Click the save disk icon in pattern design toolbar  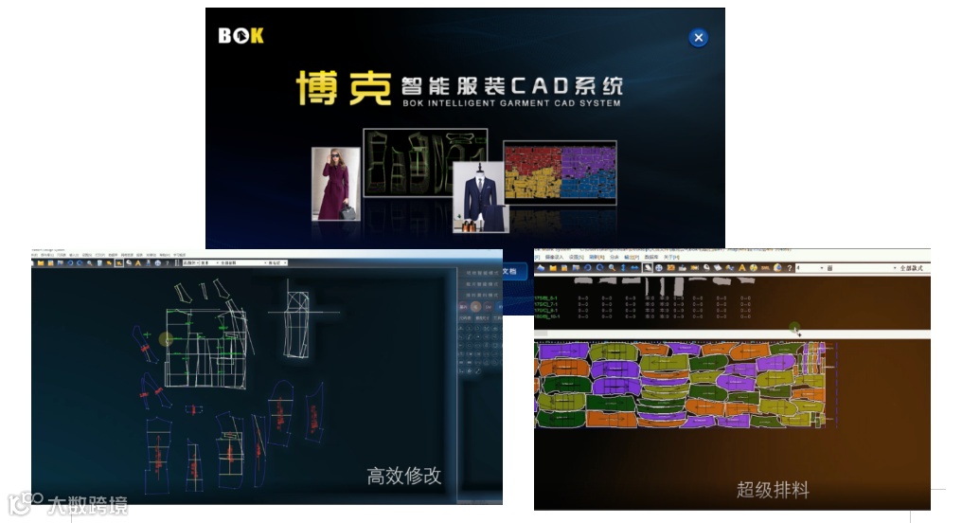pyautogui.click(x=50, y=262)
